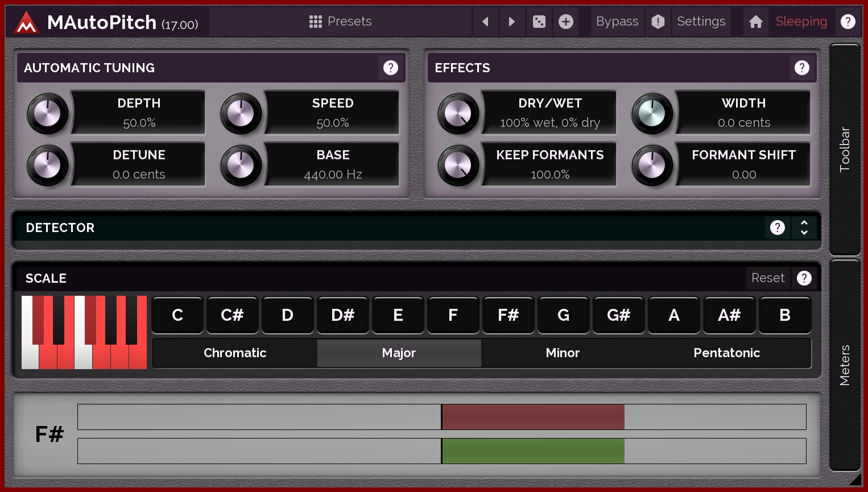Expand the Detector panel with arrows
This screenshot has height=492, width=868.
804,228
